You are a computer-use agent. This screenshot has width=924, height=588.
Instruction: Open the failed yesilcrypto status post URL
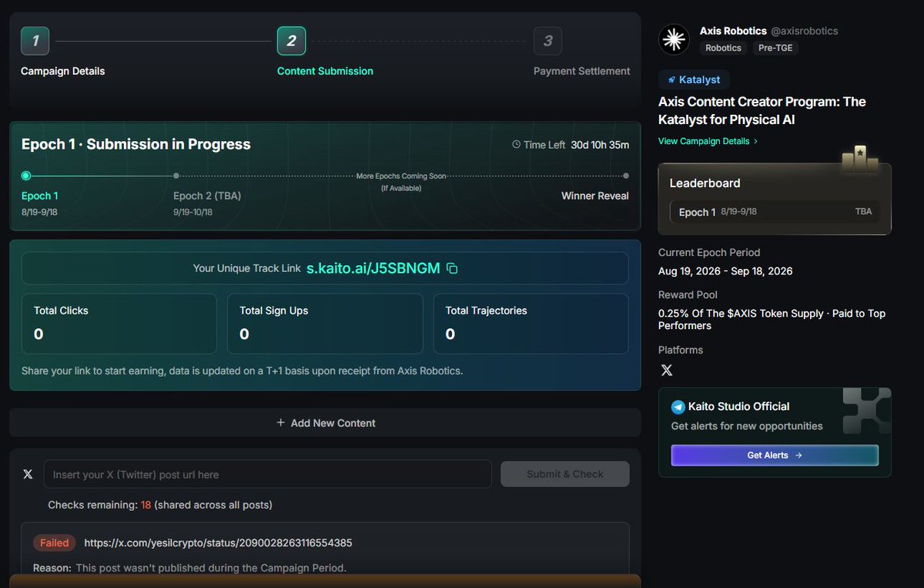coord(218,543)
